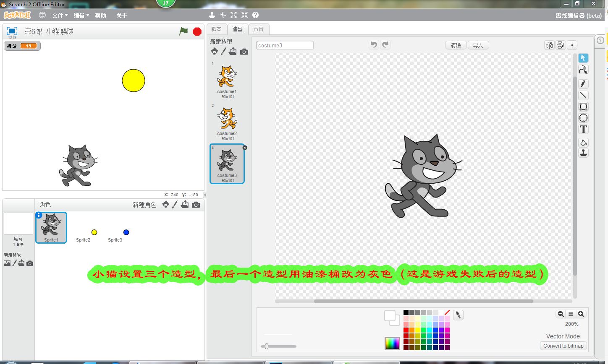Screen dimensions: 608x364
Task: Click the 清除 button
Action: pyautogui.click(x=456, y=45)
